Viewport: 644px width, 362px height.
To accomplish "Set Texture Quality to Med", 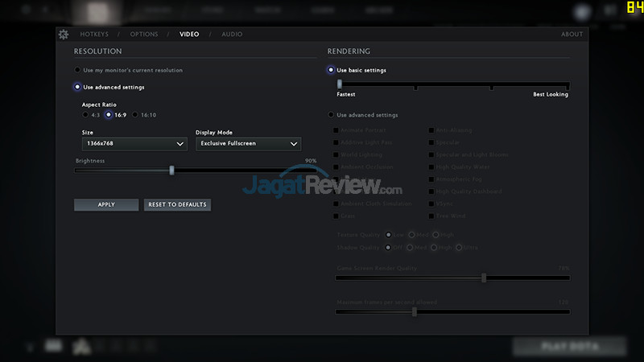I will [x=411, y=235].
